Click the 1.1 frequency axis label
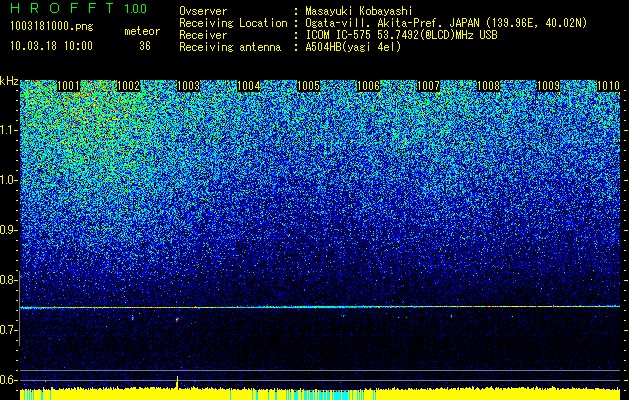The width and height of the screenshot is (629, 400). 8,130
